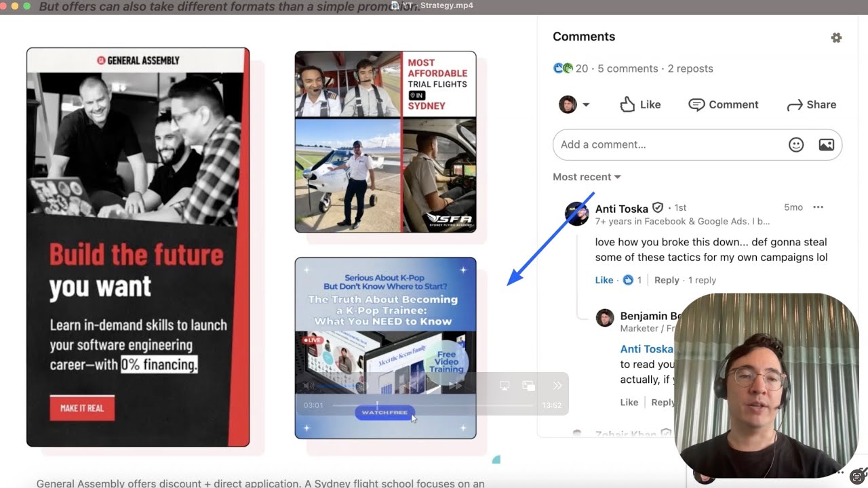Open Anti Toska's name profile link
This screenshot has width=868, height=488.
622,209
